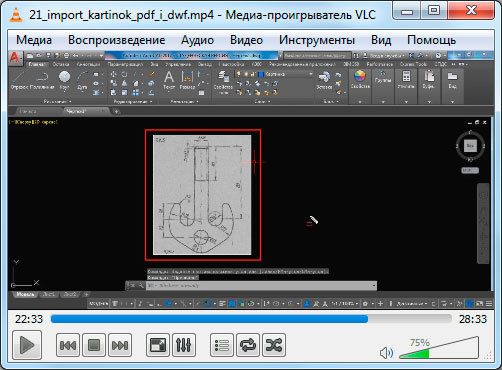
Task: Select the Размер dimension tool in video
Action: [187, 80]
